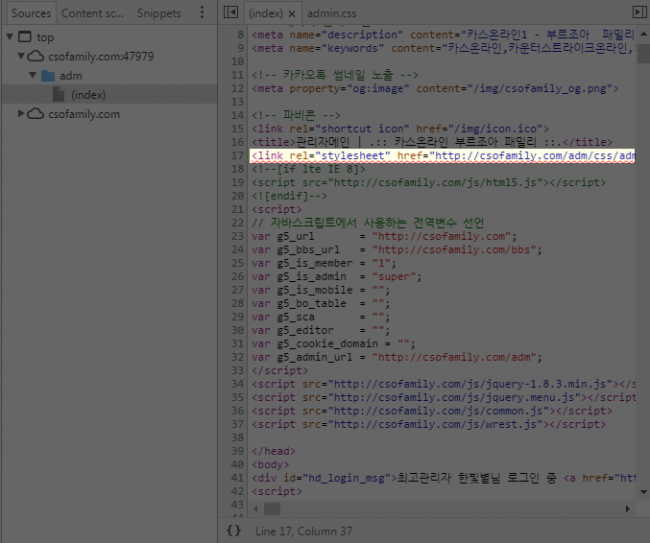Collapse csofamily.com:47979 domain node
The height and width of the screenshot is (543, 650).
[21, 56]
